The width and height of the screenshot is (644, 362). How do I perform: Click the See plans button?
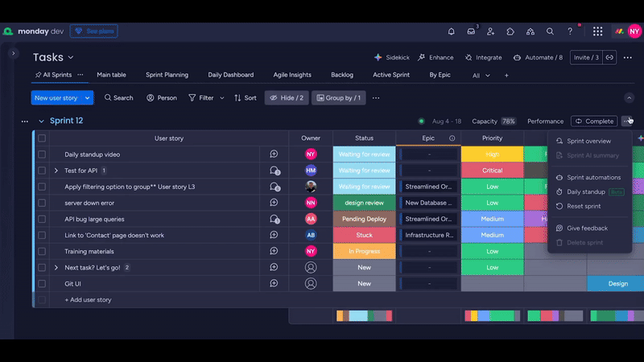pyautogui.click(x=93, y=31)
